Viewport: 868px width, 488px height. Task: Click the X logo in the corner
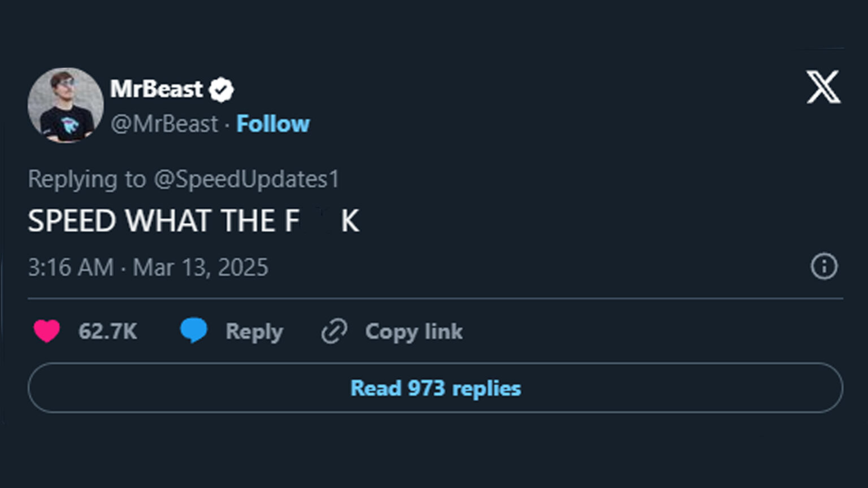pyautogui.click(x=823, y=87)
